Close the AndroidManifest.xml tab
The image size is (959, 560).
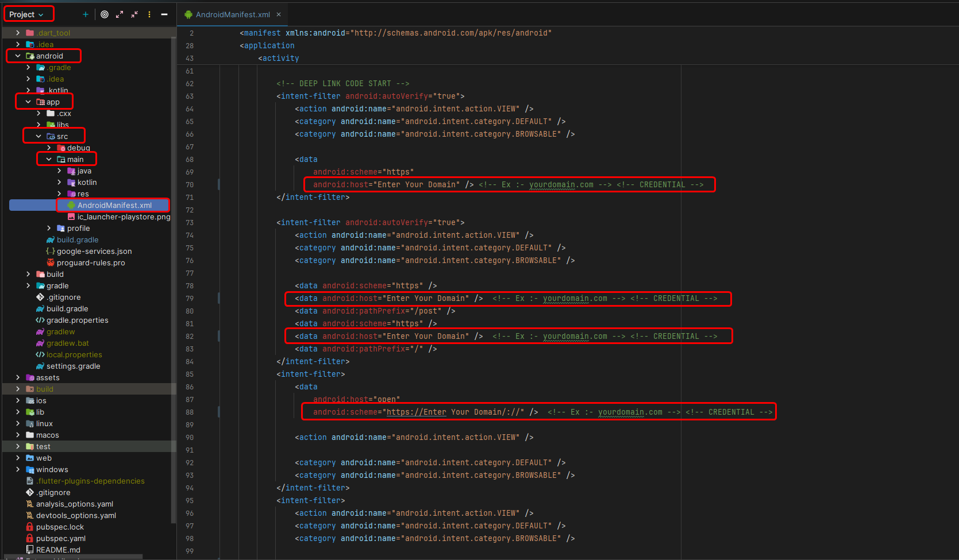point(279,14)
